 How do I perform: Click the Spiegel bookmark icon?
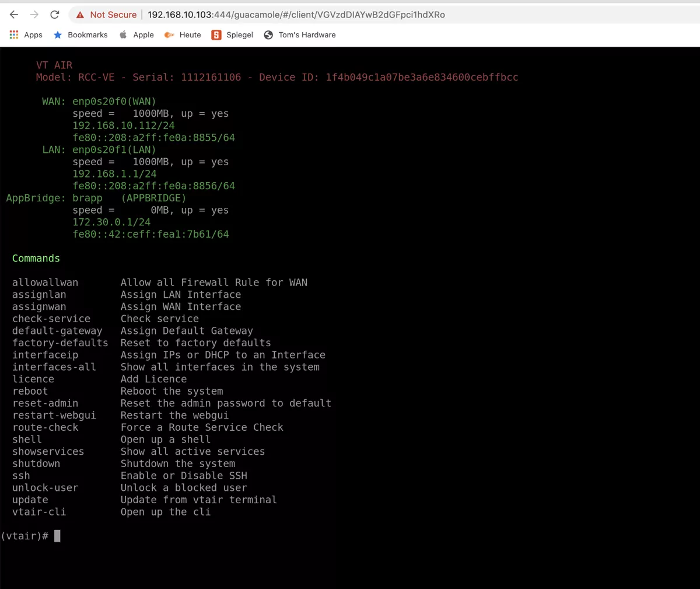tap(217, 35)
